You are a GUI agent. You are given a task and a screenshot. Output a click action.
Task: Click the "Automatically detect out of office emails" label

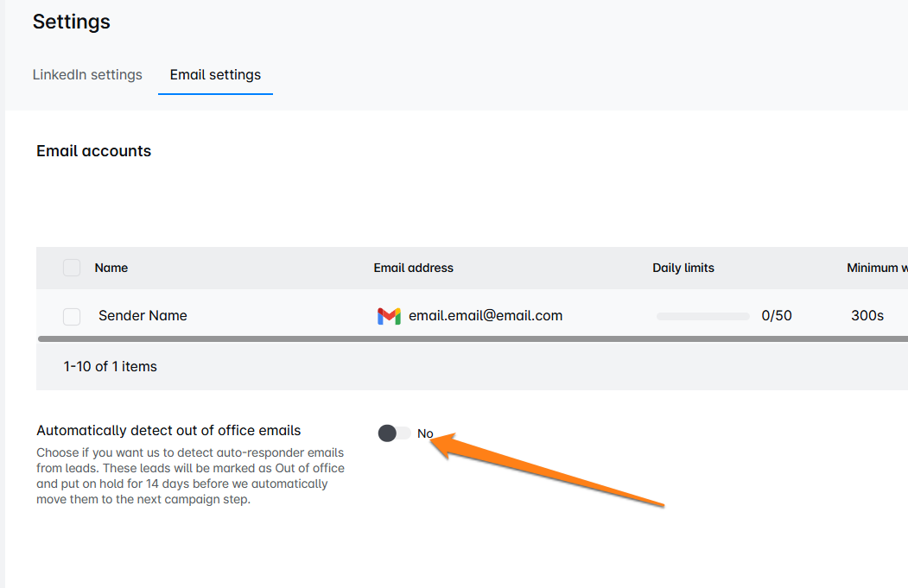[x=168, y=430]
